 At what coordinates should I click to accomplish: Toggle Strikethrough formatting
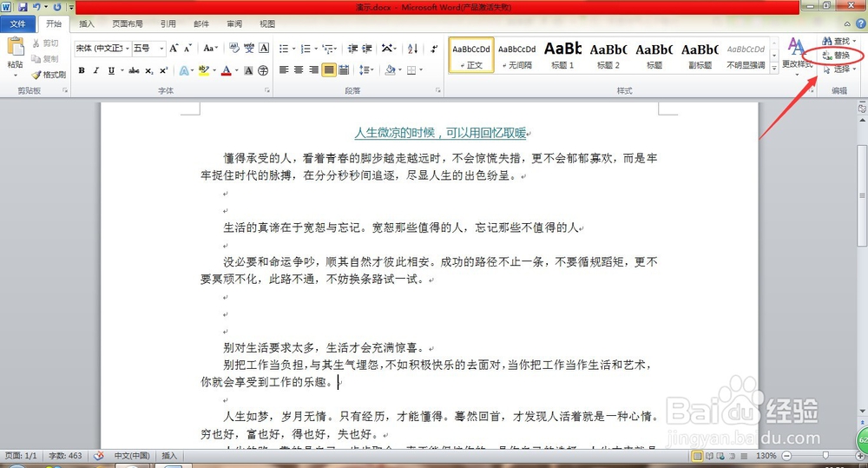[x=134, y=70]
